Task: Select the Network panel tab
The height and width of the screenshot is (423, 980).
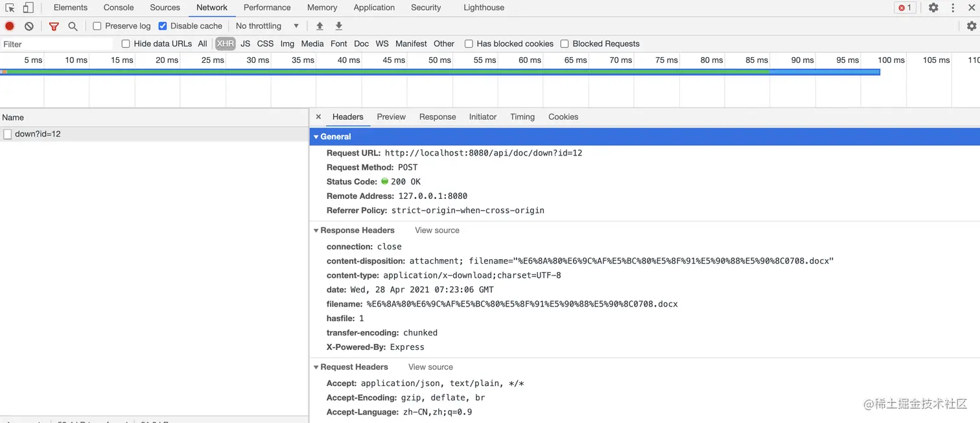Action: (212, 8)
